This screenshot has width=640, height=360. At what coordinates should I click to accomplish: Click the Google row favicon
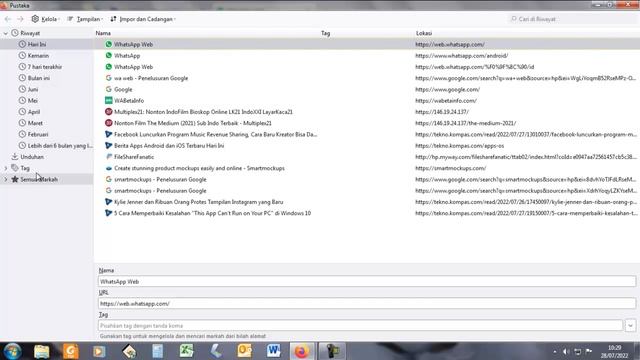pos(109,89)
